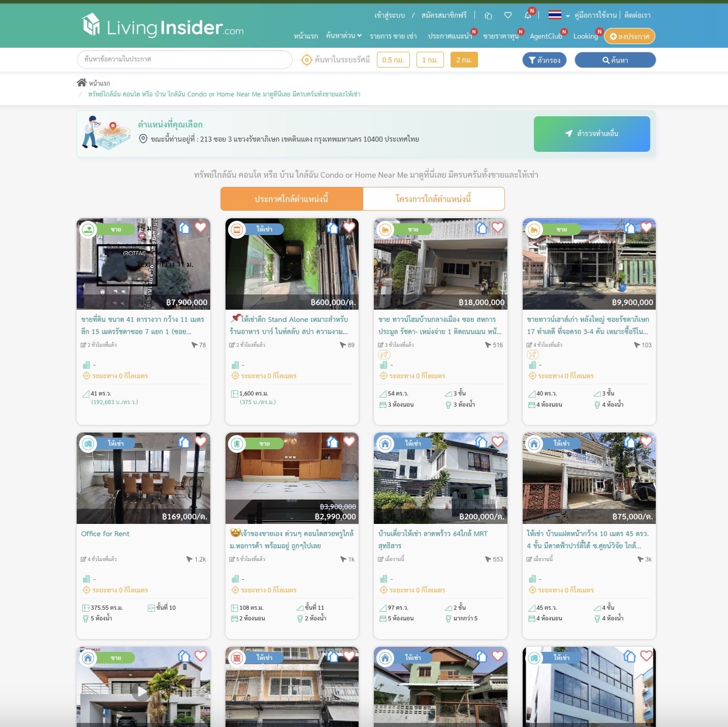This screenshot has height=727, width=728.
Task: Open AgentClub menu item
Action: coord(546,36)
